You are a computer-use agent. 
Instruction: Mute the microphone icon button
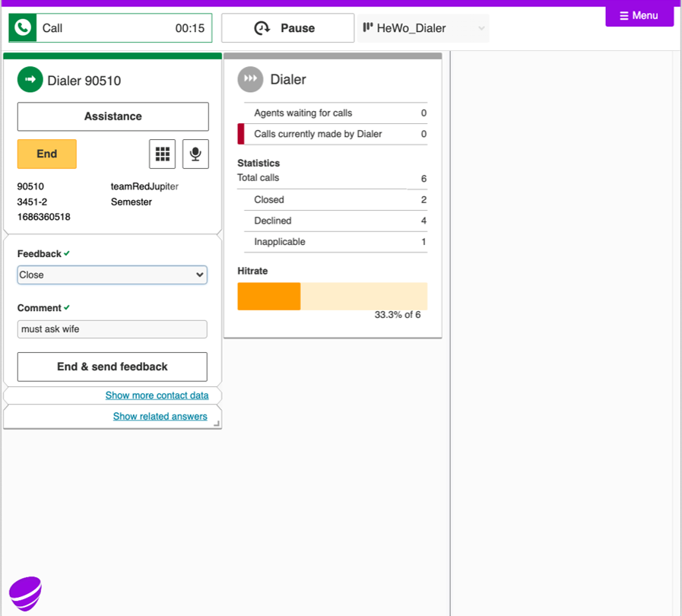195,154
